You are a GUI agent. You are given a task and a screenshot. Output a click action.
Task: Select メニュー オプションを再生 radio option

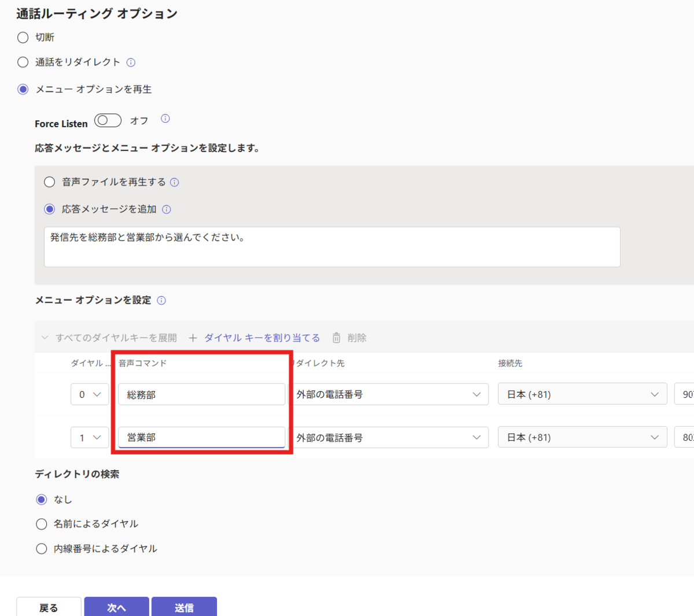tap(23, 89)
